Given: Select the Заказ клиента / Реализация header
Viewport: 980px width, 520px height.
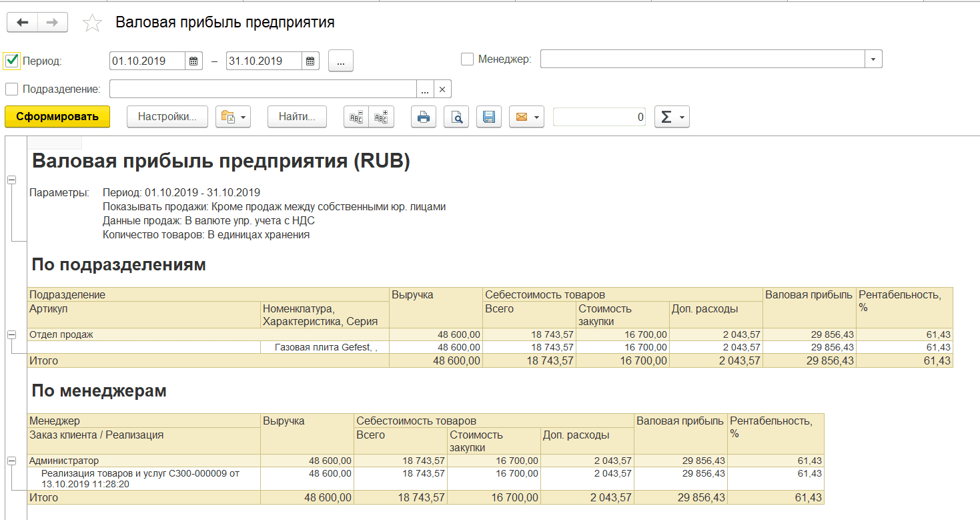Looking at the screenshot, I should [144, 441].
